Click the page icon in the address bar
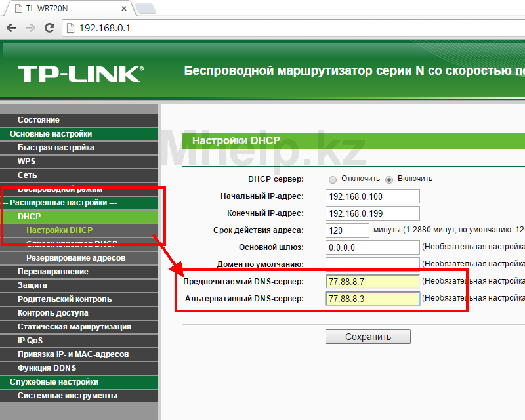The height and width of the screenshot is (420, 525). coord(70,28)
